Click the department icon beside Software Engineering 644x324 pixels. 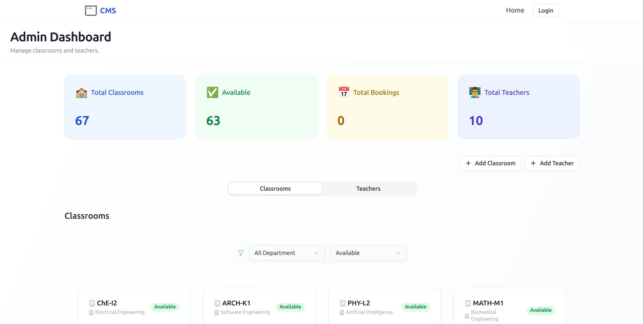[x=216, y=312]
